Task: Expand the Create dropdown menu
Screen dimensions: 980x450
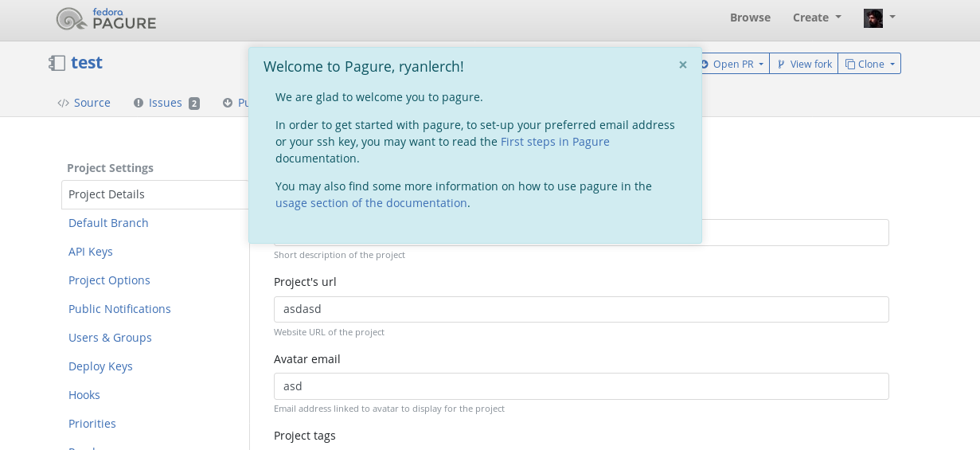Action: 817,18
